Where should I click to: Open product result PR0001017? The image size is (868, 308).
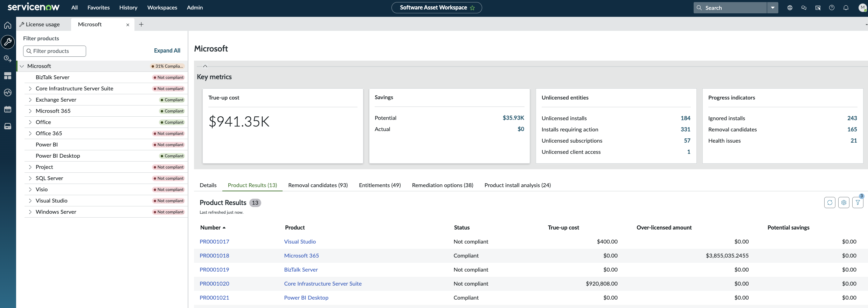click(x=214, y=241)
